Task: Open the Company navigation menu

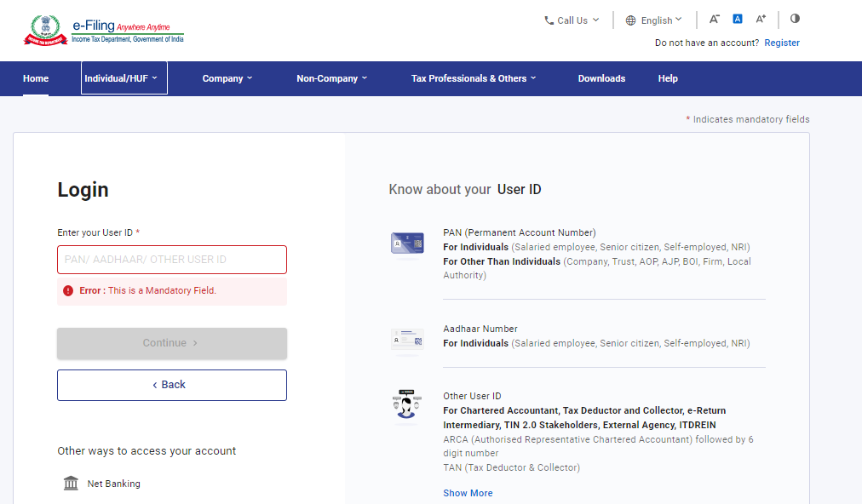Action: point(227,78)
